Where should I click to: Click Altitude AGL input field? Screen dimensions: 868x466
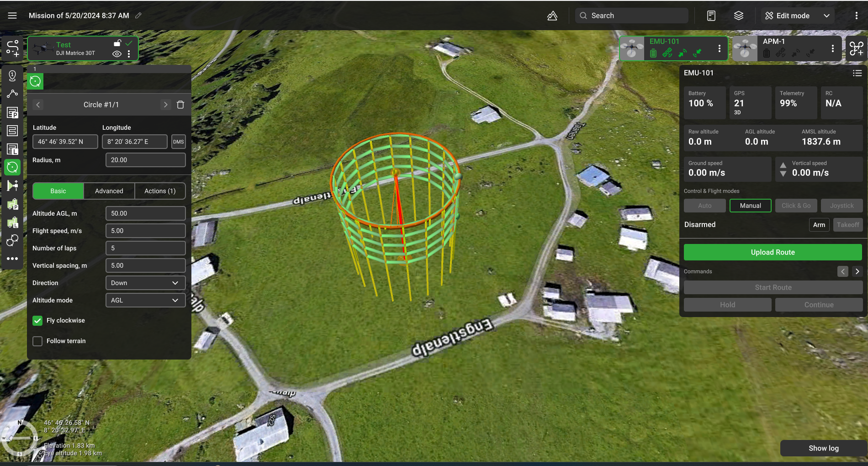(x=145, y=213)
